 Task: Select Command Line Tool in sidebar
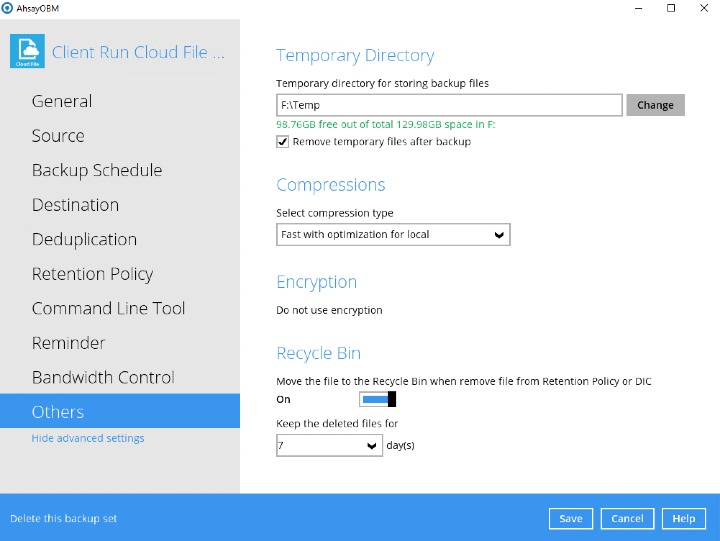coord(108,308)
